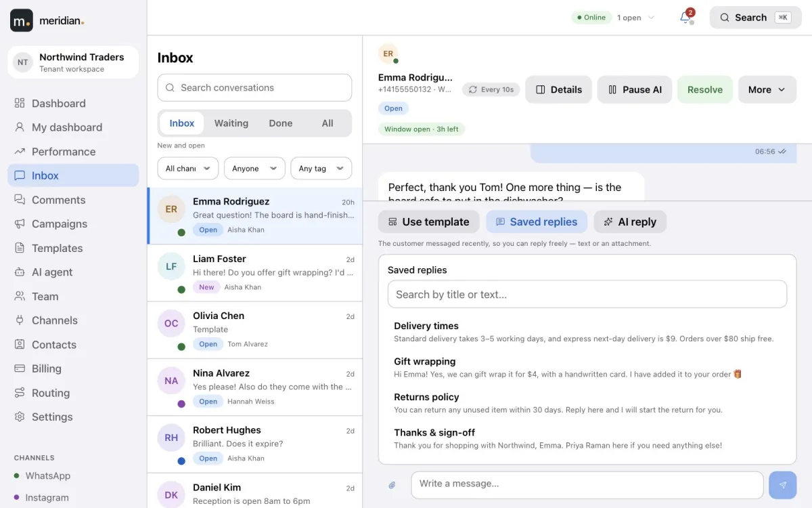Click the Use template button
This screenshot has width=812, height=508.
429,221
